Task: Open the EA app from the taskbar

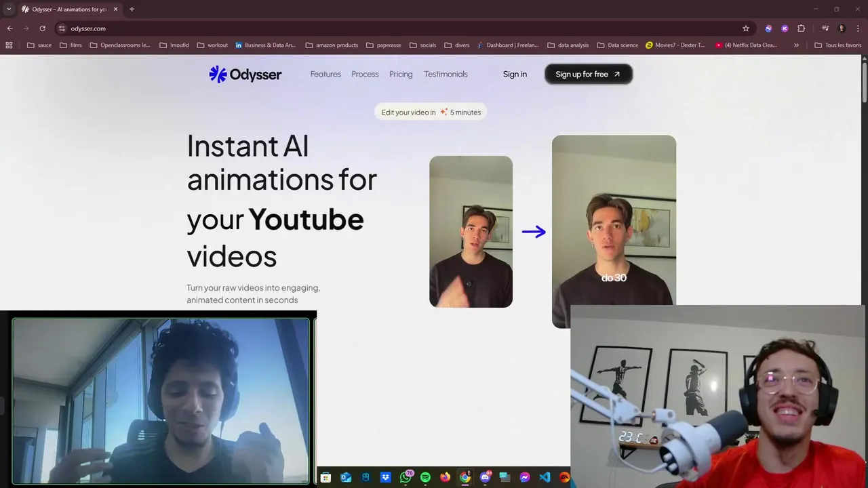Action: (x=564, y=477)
